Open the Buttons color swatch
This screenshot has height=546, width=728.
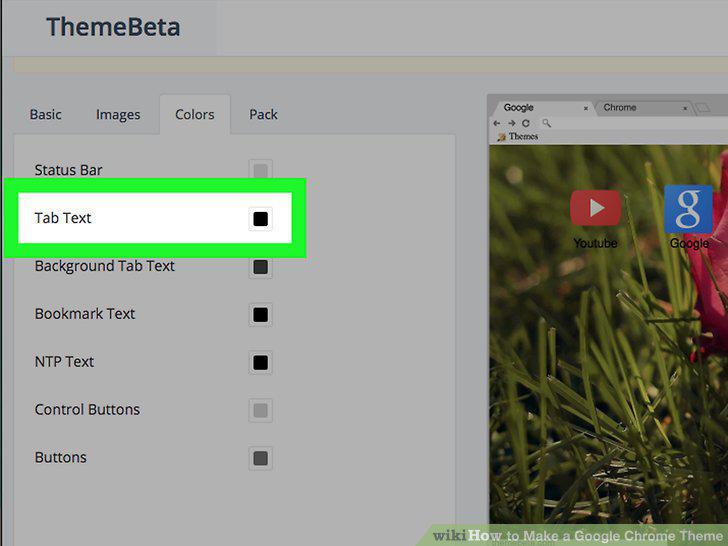point(260,458)
